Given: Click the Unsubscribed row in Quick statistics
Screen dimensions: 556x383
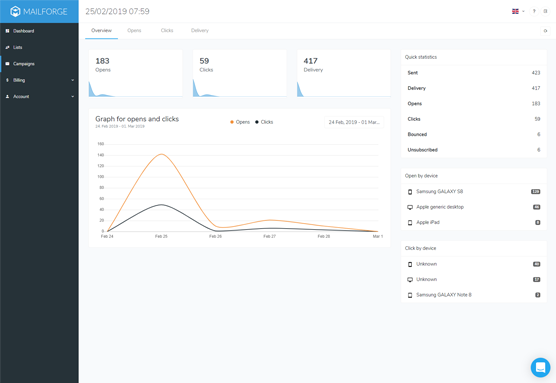Looking at the screenshot, I should coord(474,150).
